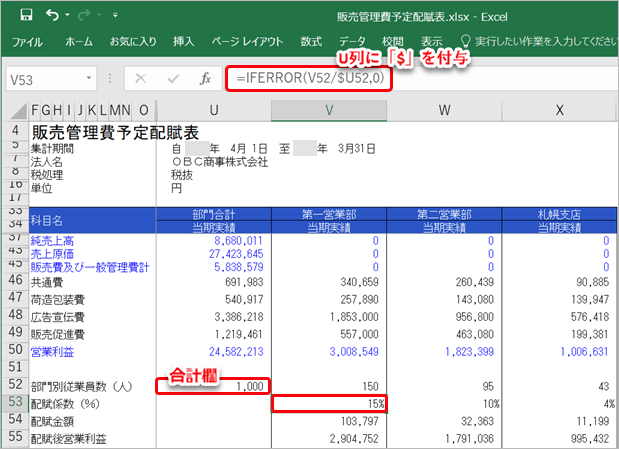This screenshot has width=619, height=449.
Task: Click the cell with value 24,582,213
Action: coord(236,352)
